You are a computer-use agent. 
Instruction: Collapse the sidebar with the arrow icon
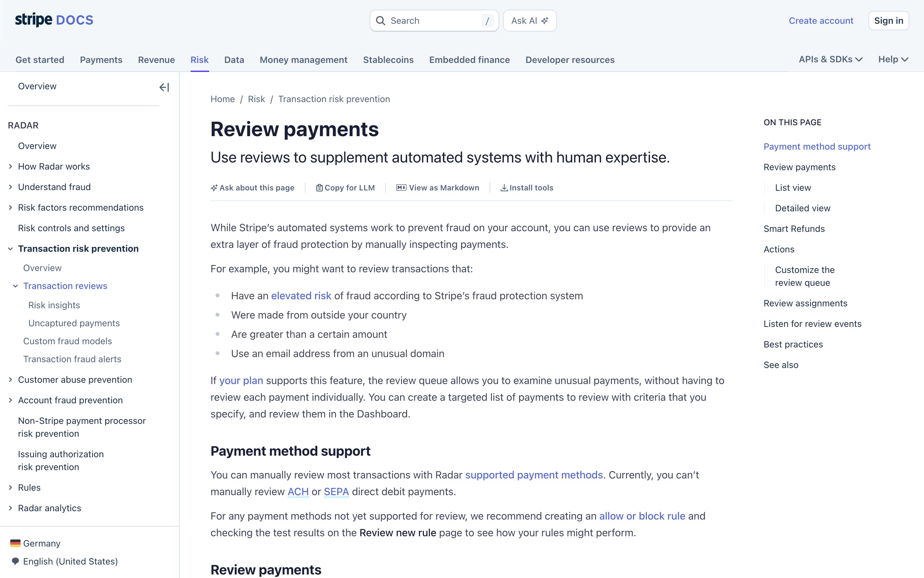pos(164,87)
